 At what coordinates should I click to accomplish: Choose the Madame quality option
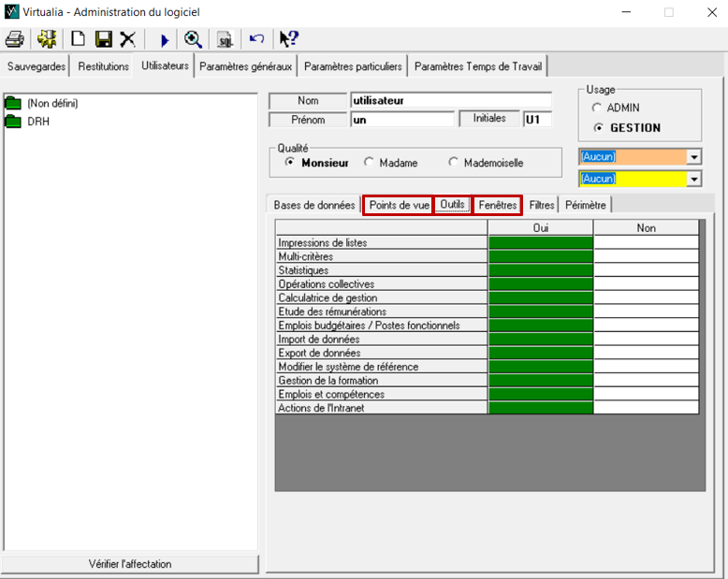(370, 163)
